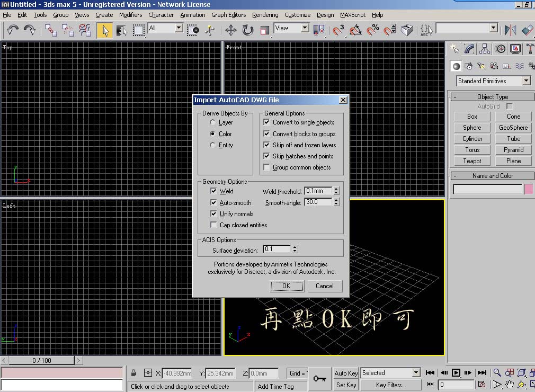Toggle the Weld checkbox
The width and height of the screenshot is (535, 392).
click(x=213, y=191)
